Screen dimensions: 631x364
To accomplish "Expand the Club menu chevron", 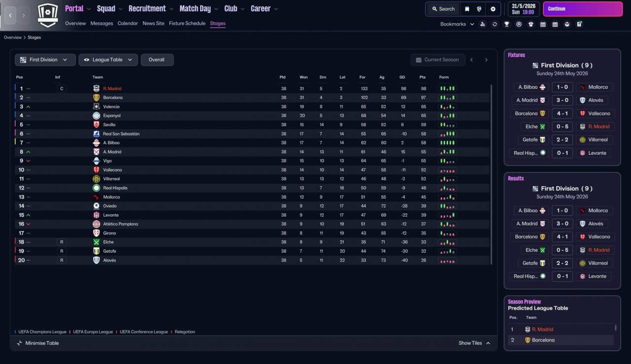I will 243,9.
